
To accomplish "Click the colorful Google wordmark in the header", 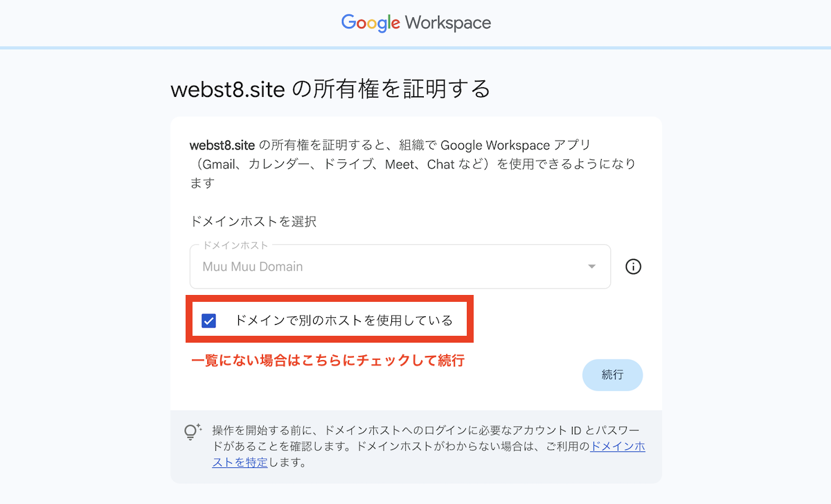I will point(370,23).
